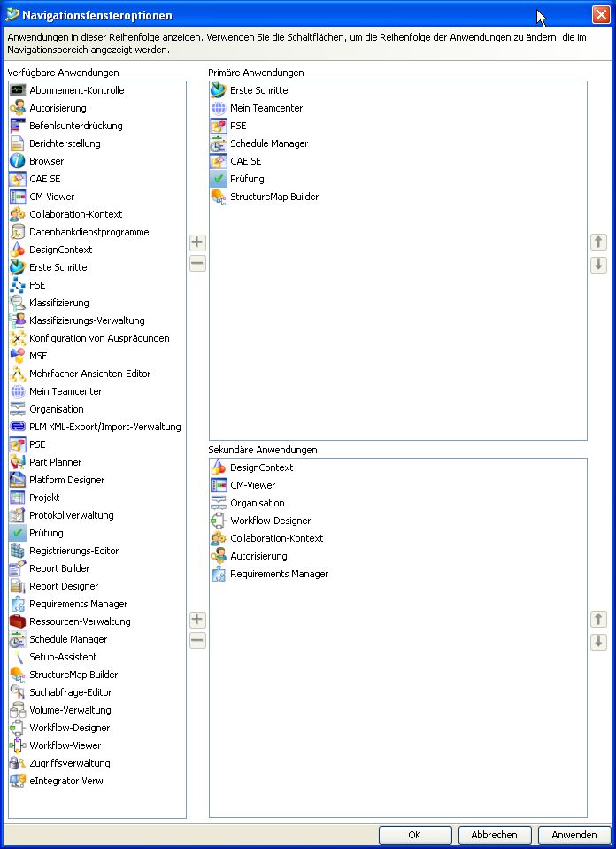Click the Befehlsunterdrückung icon
616x849 pixels.
coord(18,126)
